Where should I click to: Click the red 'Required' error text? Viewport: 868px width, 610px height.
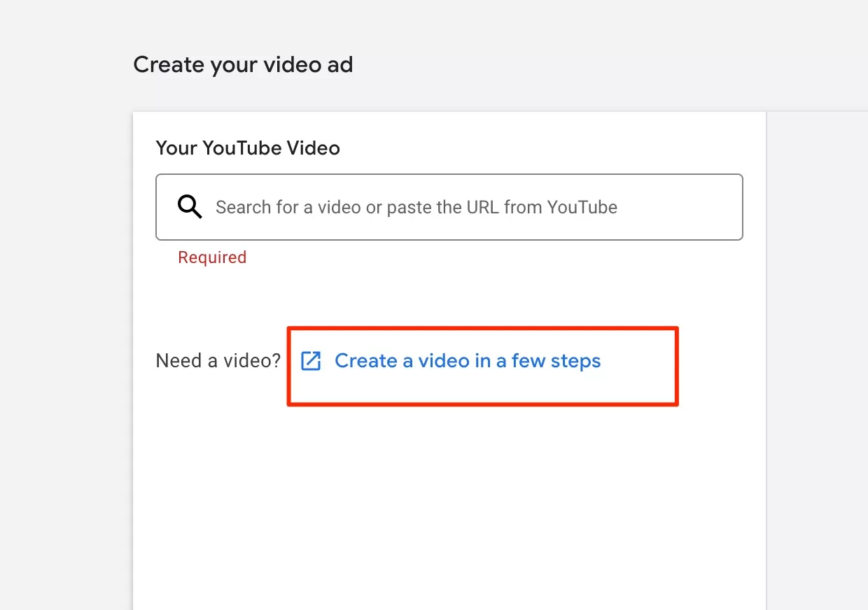212,257
